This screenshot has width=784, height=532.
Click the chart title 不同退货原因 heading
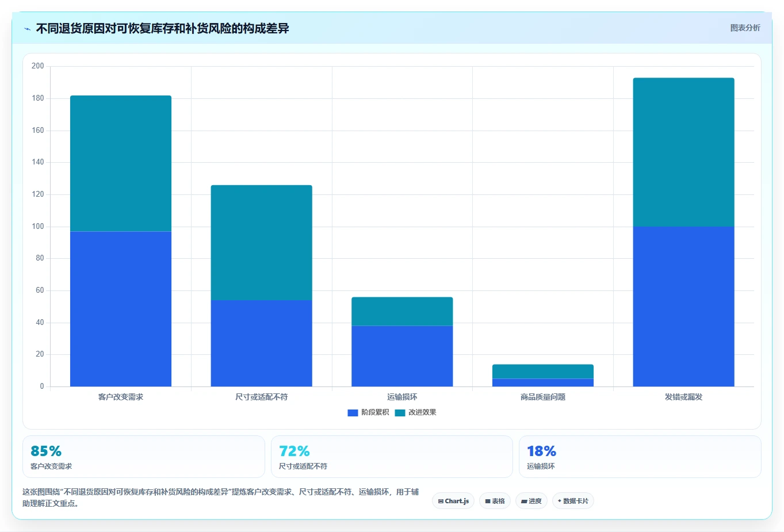click(163, 28)
